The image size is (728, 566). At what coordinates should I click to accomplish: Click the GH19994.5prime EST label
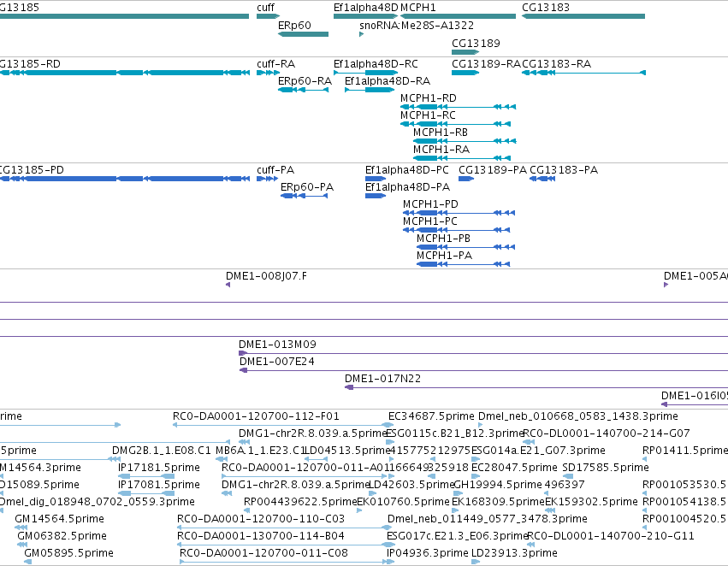pos(498,485)
